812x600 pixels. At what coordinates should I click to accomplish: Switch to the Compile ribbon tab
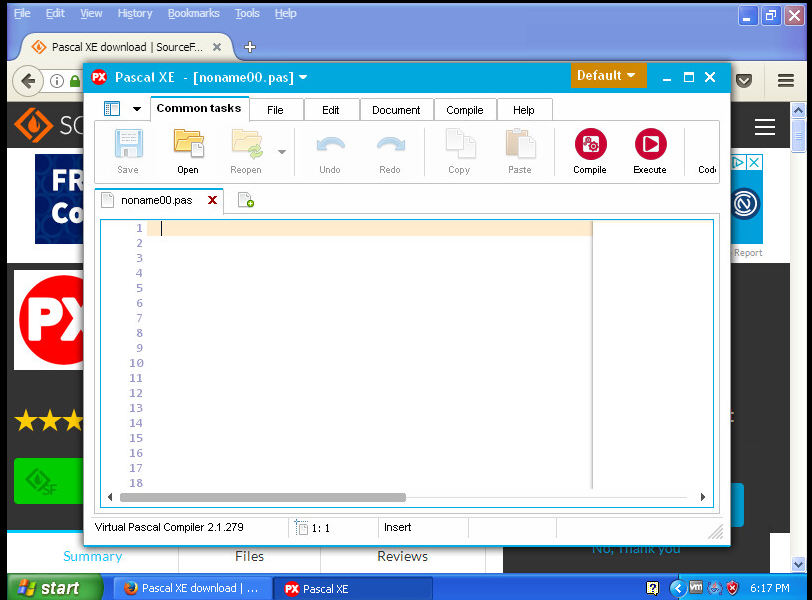[464, 110]
